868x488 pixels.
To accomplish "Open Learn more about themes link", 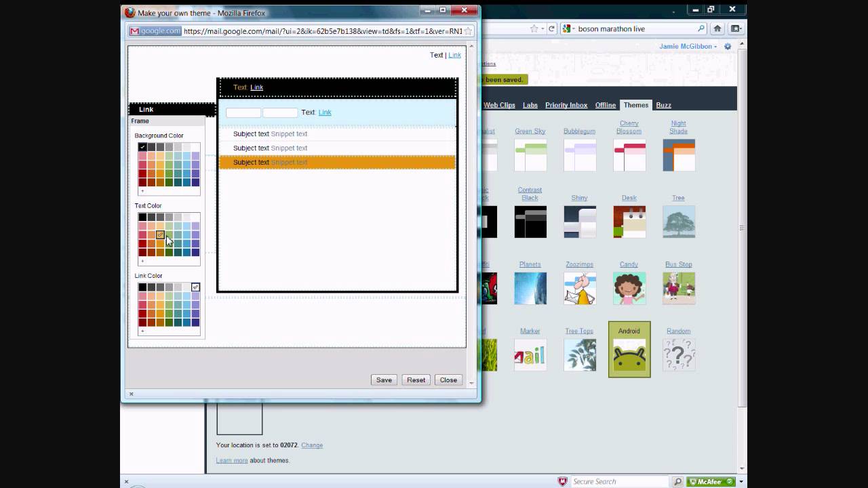I will tap(232, 460).
